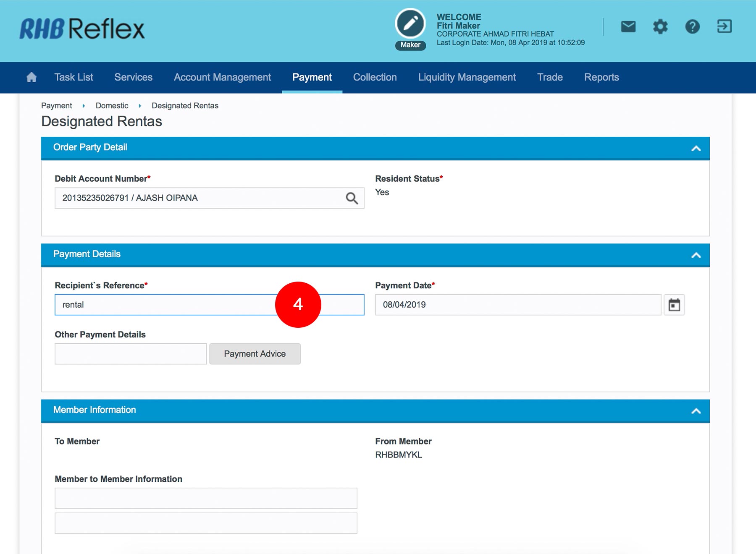
Task: Click the Domestic breadcrumb link
Action: tap(112, 106)
